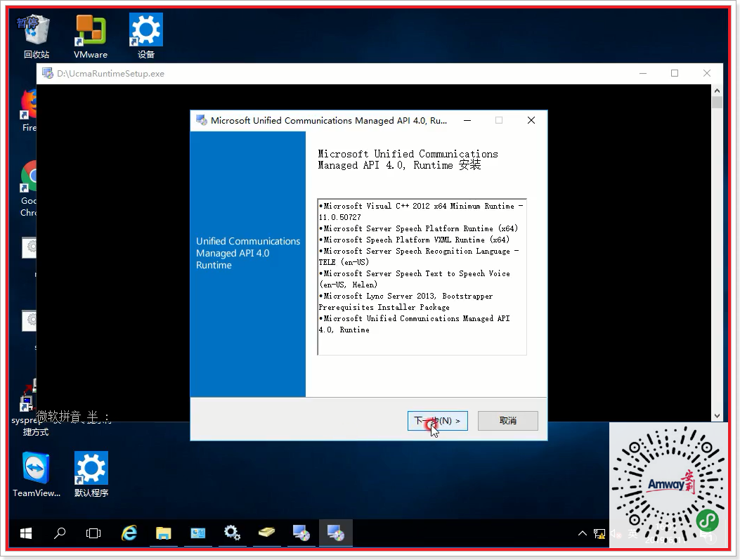This screenshot has width=740, height=560.
Task: Click the console scrollbar up arrow
Action: pyautogui.click(x=717, y=90)
